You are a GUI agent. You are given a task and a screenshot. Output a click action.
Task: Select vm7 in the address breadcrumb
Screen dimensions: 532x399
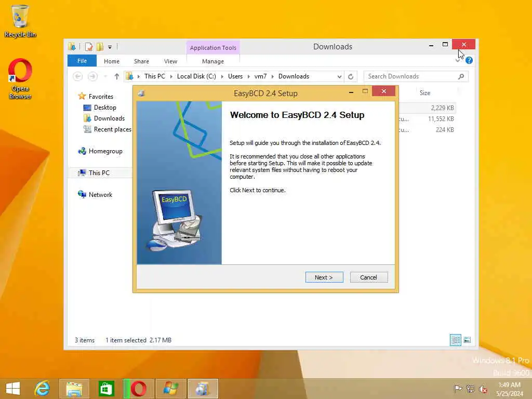click(261, 76)
